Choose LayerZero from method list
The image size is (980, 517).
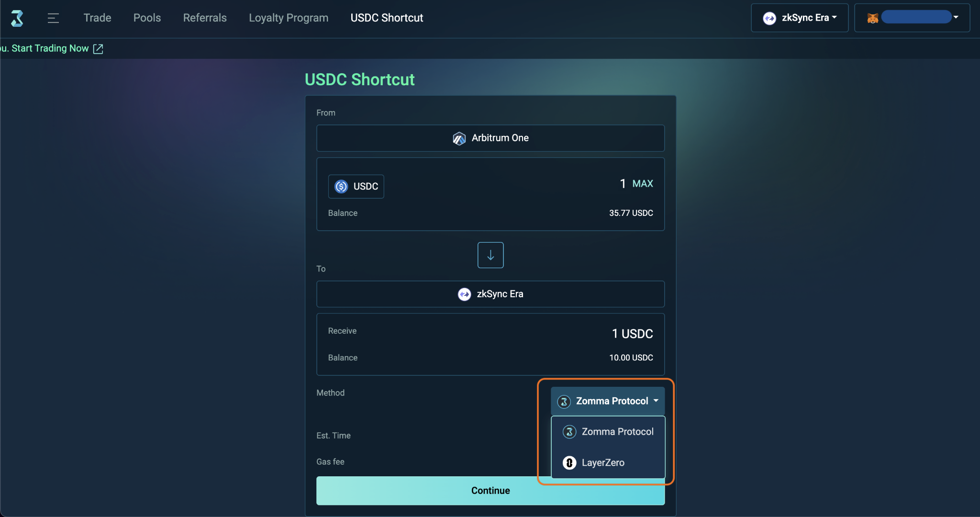[x=608, y=462]
